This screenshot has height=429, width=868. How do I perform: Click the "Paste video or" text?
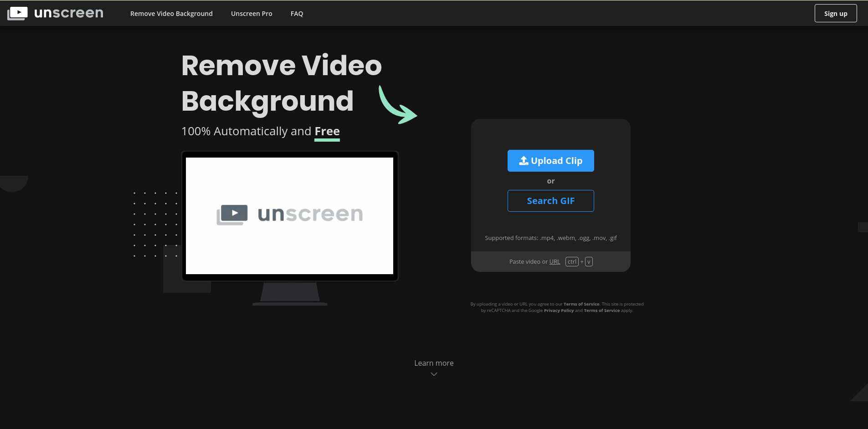click(529, 262)
